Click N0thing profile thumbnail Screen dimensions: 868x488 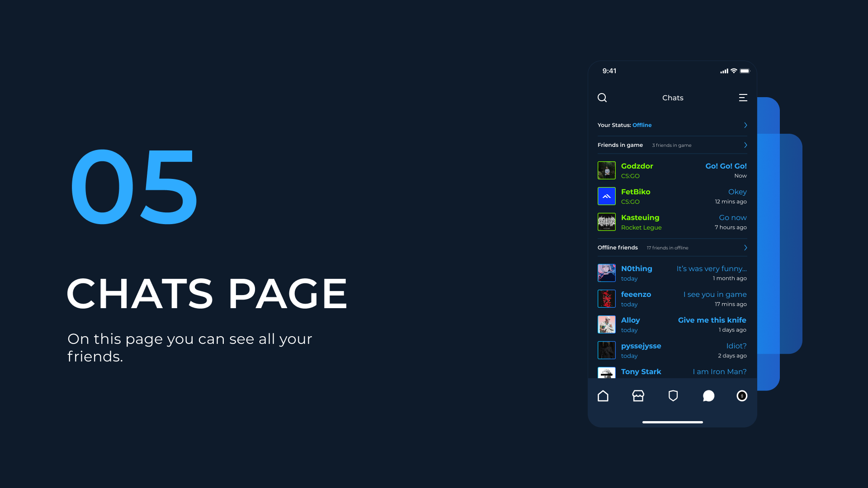click(606, 273)
